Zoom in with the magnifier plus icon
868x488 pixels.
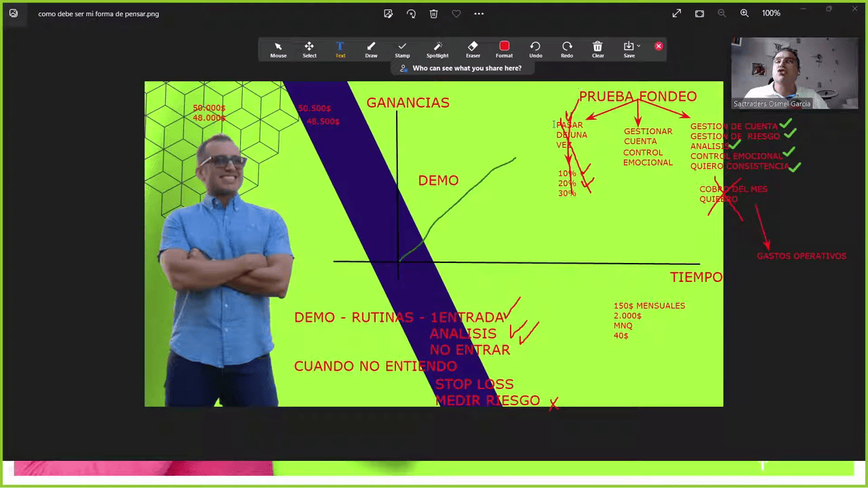coord(745,14)
